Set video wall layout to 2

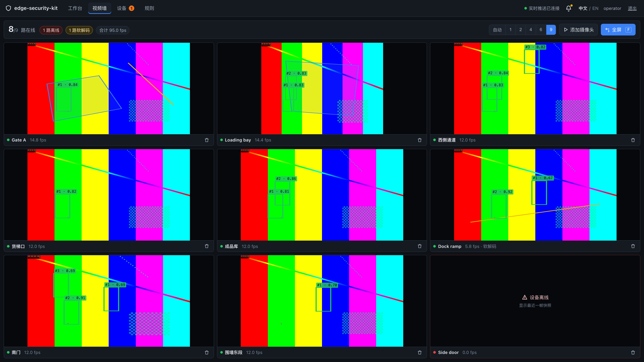tap(521, 30)
